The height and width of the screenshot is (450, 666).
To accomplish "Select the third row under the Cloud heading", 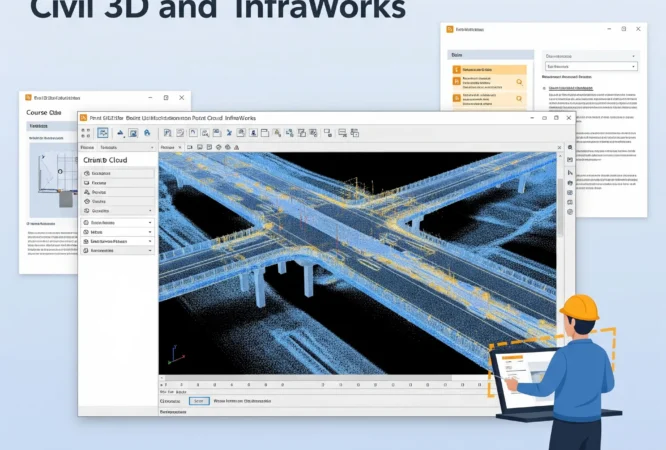I will (x=118, y=192).
